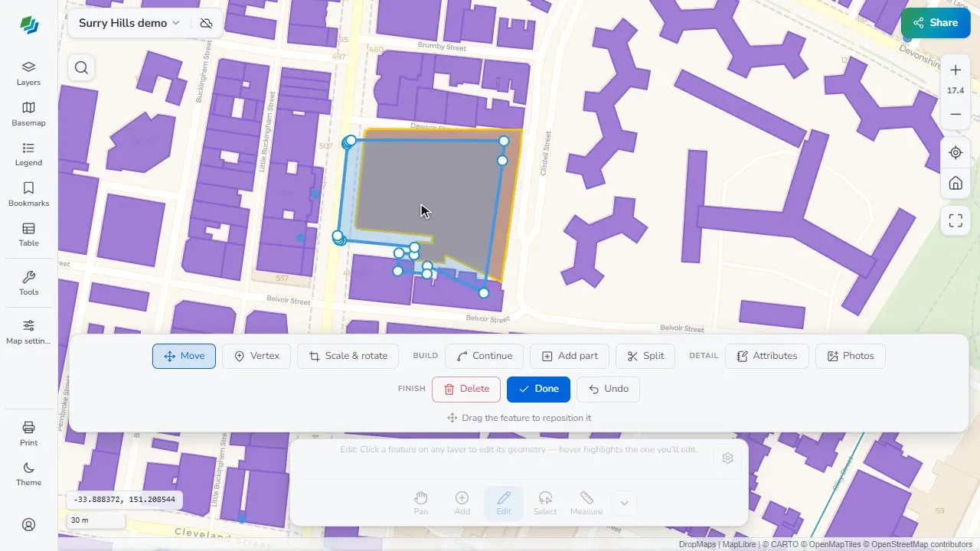Activate the Pan tool
This screenshot has width=980, height=551.
(x=421, y=503)
